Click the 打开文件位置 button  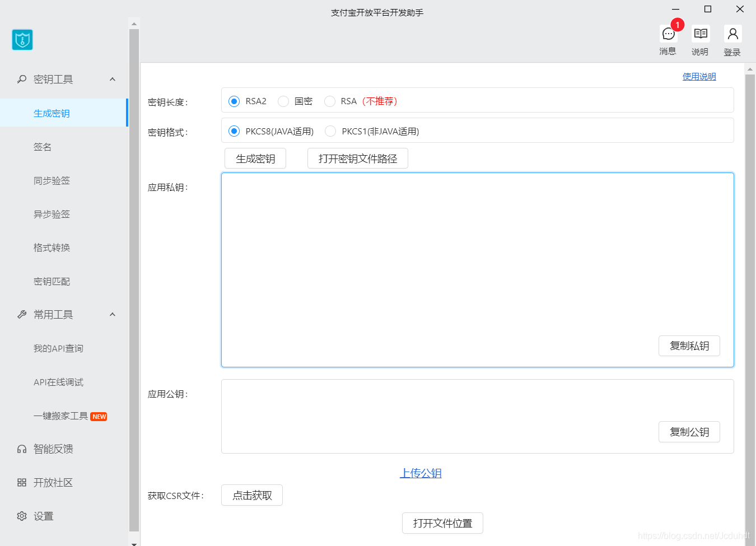coord(442,523)
